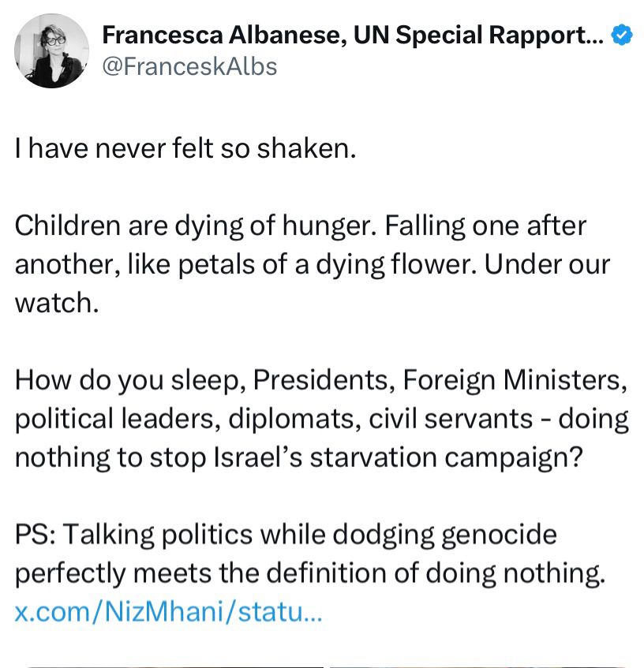Click the words "Under our" in the tweet
Screen dimensions: 644x668
click(x=547, y=264)
